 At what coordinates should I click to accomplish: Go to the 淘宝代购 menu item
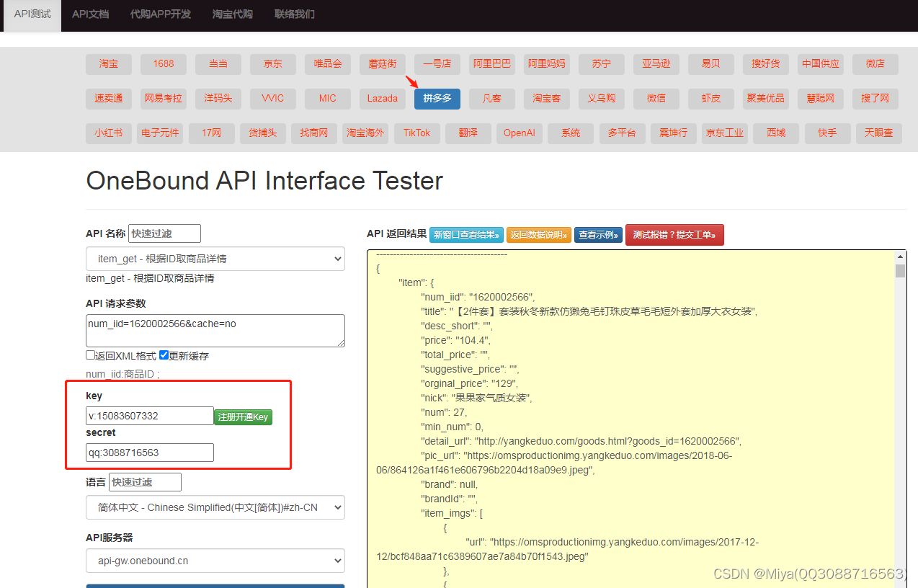(x=233, y=14)
